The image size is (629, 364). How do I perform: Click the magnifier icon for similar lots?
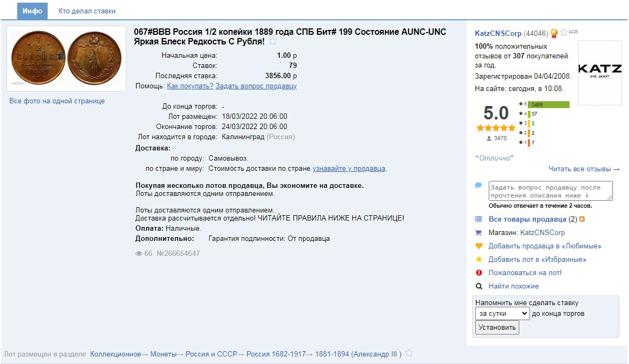coord(479,286)
